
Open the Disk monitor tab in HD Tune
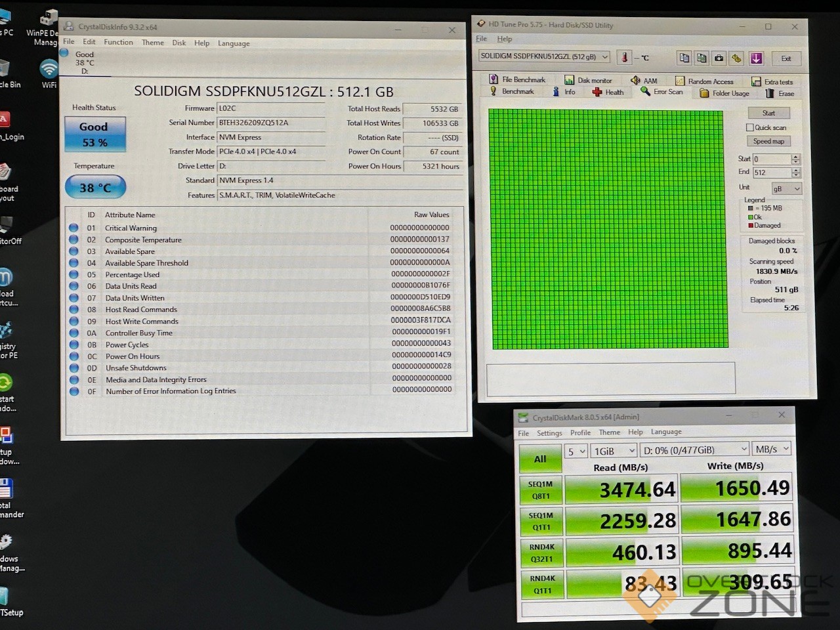[x=588, y=80]
